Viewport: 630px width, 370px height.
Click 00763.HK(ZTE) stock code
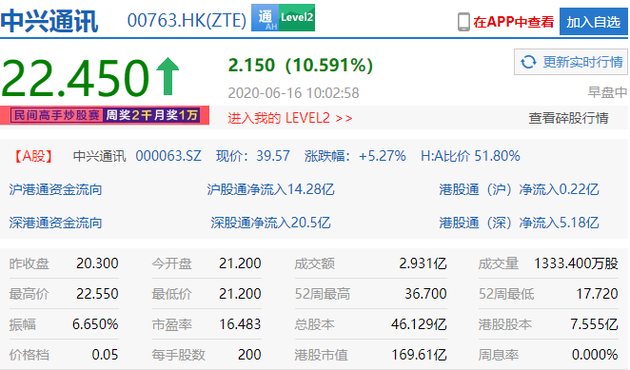[x=187, y=20]
